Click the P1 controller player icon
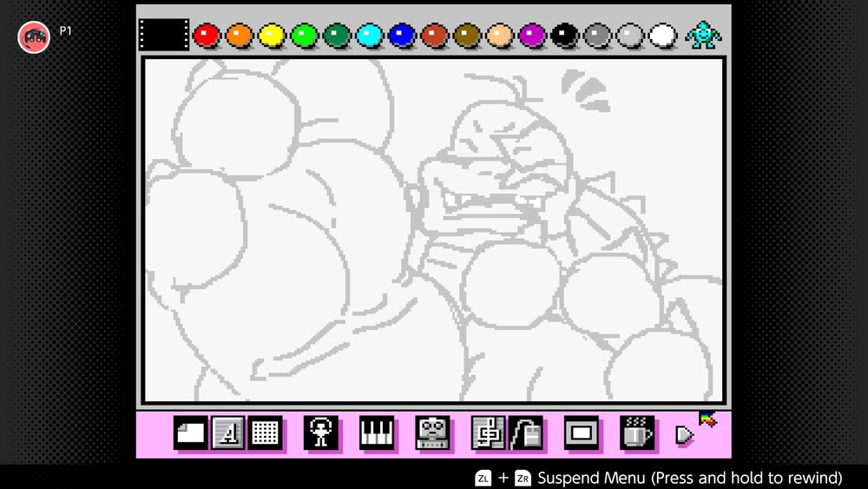This screenshot has width=868, height=489. [34, 37]
